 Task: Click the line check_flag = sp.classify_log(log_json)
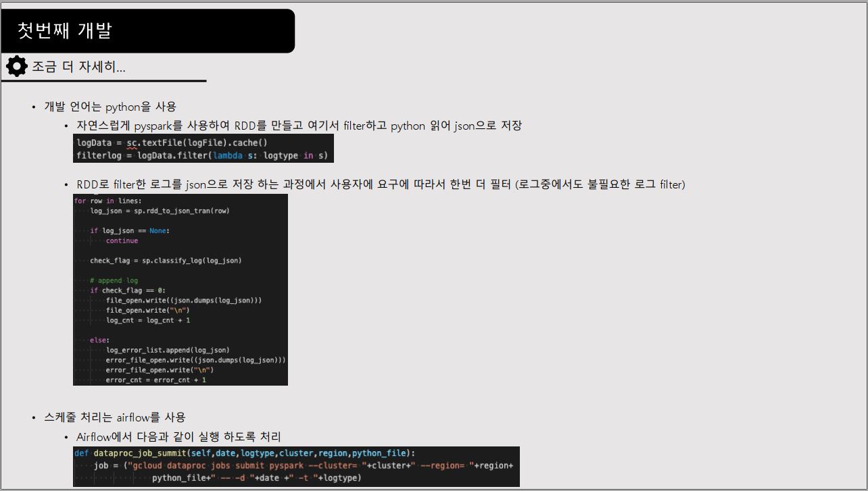pyautogui.click(x=166, y=261)
